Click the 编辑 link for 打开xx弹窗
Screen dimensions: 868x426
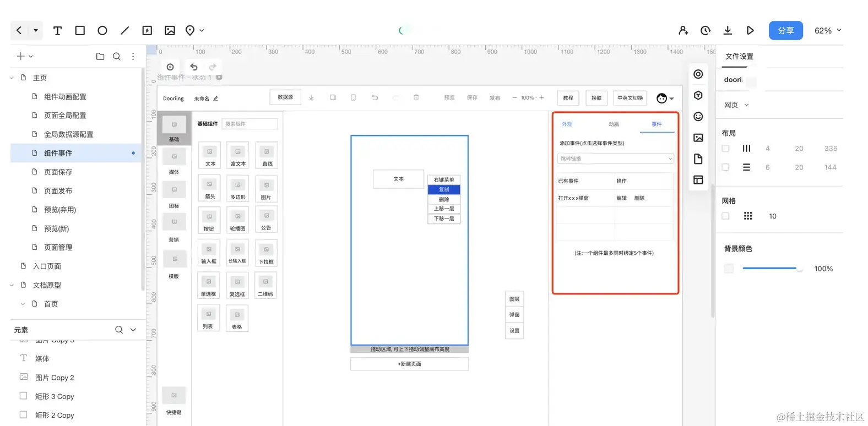click(621, 198)
